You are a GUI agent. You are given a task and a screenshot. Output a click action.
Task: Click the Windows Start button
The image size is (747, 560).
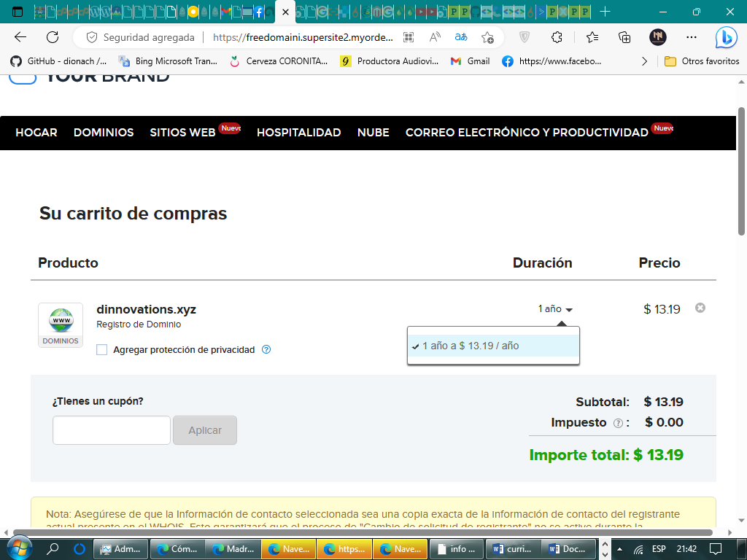[18, 548]
